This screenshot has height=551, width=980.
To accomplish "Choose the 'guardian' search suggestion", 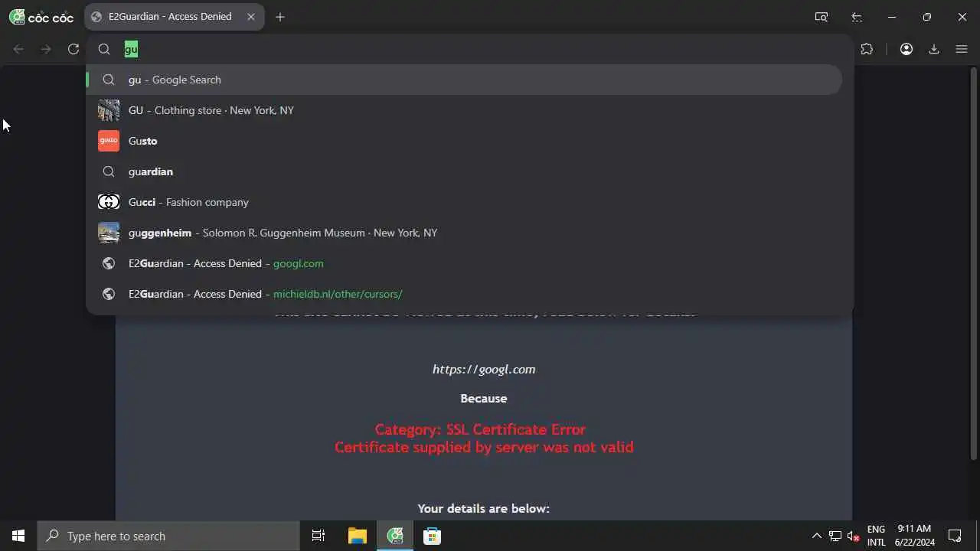I will tap(464, 171).
